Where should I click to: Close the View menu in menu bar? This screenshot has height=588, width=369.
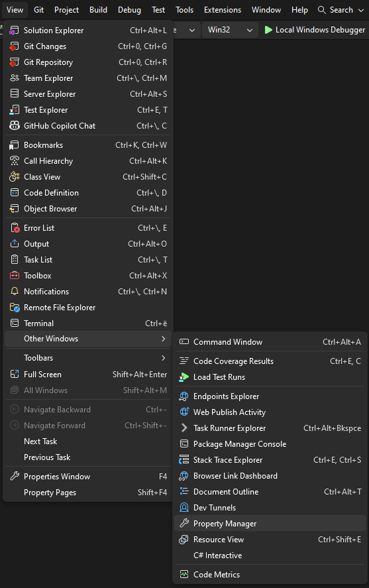15,10
